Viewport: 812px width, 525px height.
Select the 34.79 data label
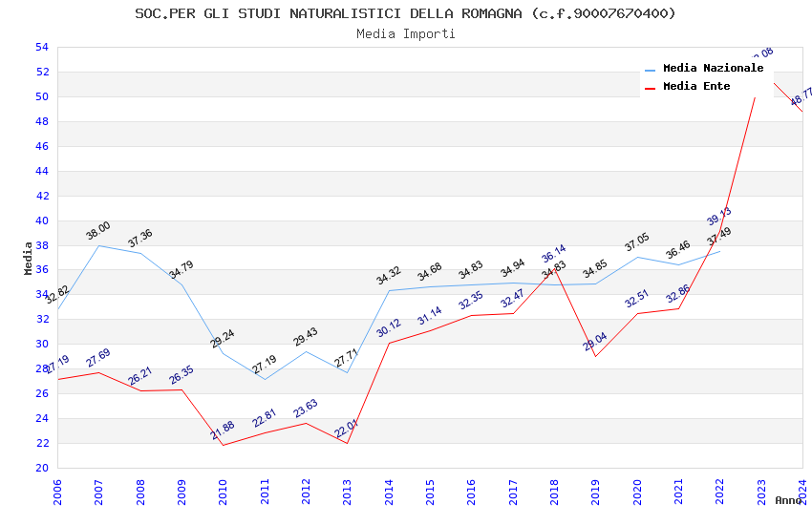click(x=182, y=269)
